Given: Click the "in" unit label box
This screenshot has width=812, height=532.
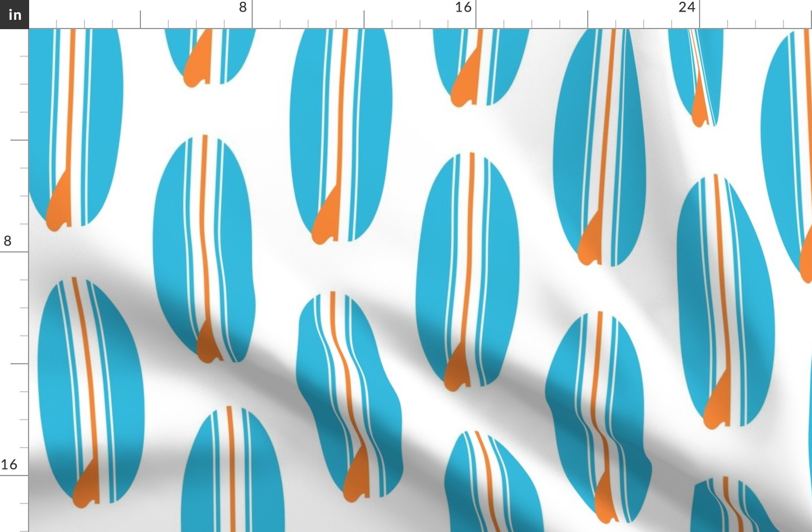Looking at the screenshot, I should [x=14, y=14].
